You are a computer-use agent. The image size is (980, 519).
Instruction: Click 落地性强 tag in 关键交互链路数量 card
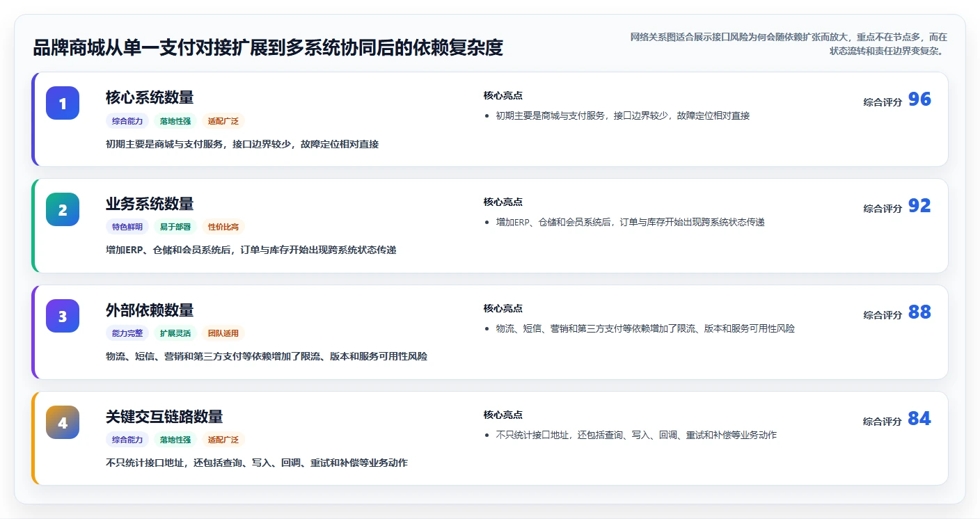pyautogui.click(x=175, y=440)
